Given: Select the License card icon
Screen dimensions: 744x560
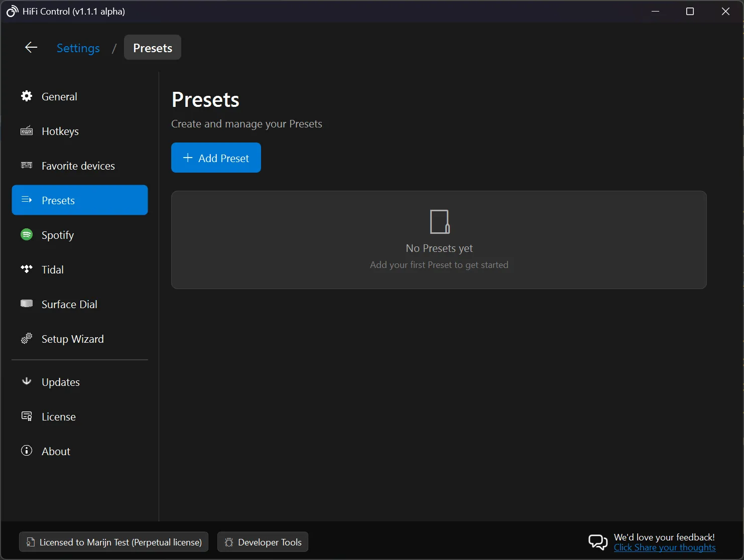Looking at the screenshot, I should click(26, 416).
